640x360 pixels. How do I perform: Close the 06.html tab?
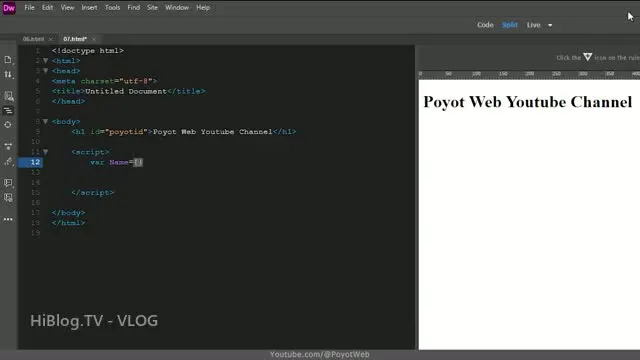51,39
